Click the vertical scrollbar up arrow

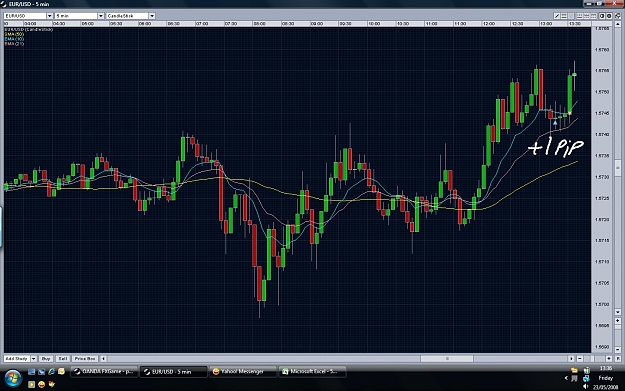pyautogui.click(x=618, y=25)
